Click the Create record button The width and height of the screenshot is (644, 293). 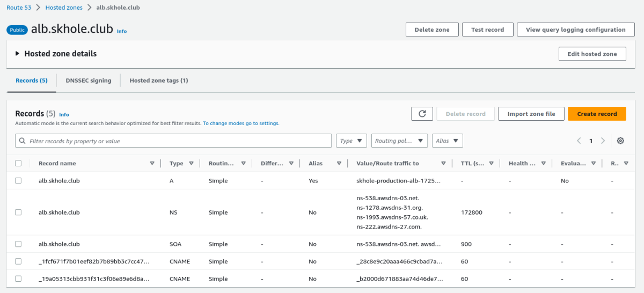pyautogui.click(x=597, y=114)
